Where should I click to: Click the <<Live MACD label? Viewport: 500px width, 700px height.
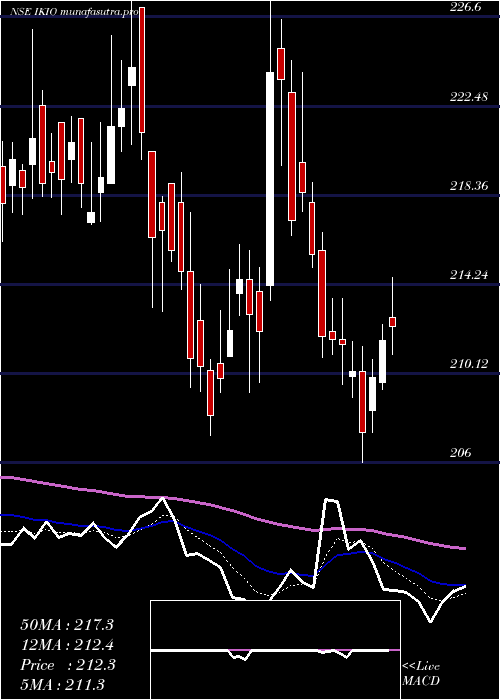pyautogui.click(x=421, y=674)
